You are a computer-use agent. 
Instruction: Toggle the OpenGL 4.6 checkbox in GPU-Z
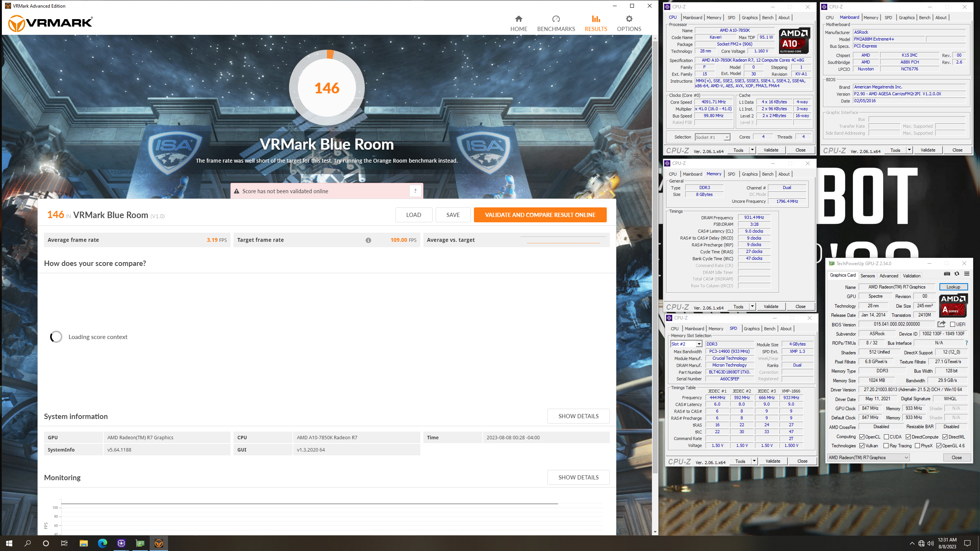(939, 445)
